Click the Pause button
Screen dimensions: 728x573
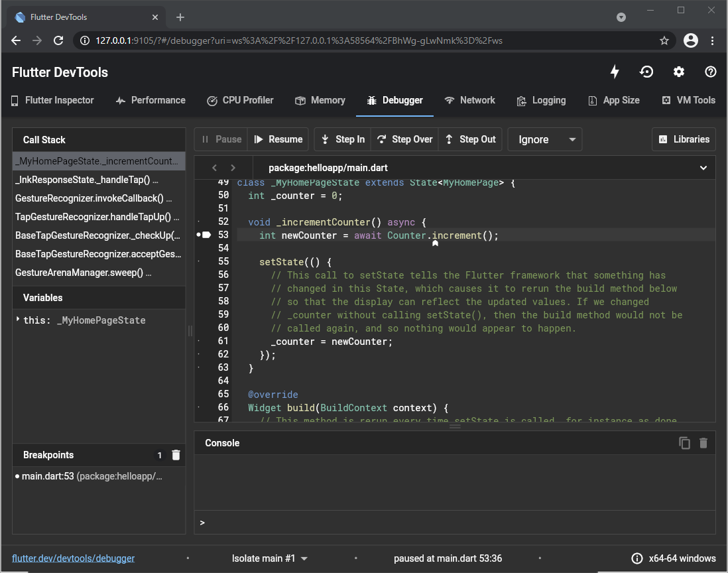(x=221, y=139)
